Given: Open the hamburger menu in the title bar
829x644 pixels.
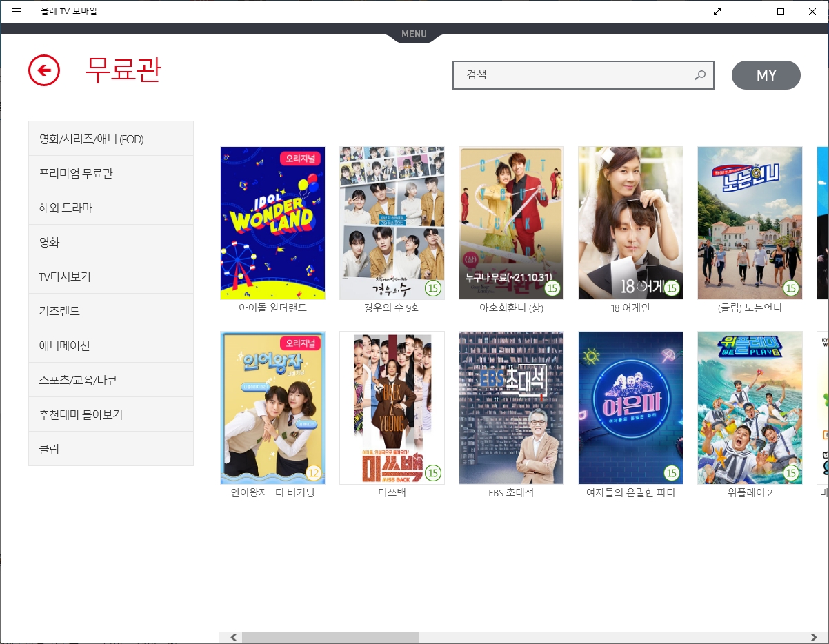Looking at the screenshot, I should (x=17, y=12).
